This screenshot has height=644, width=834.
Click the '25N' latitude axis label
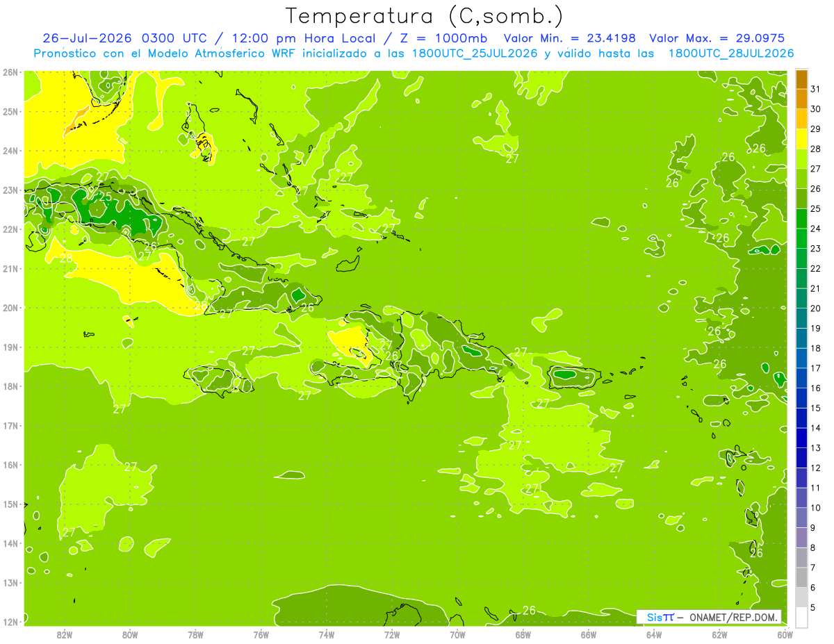click(10, 112)
